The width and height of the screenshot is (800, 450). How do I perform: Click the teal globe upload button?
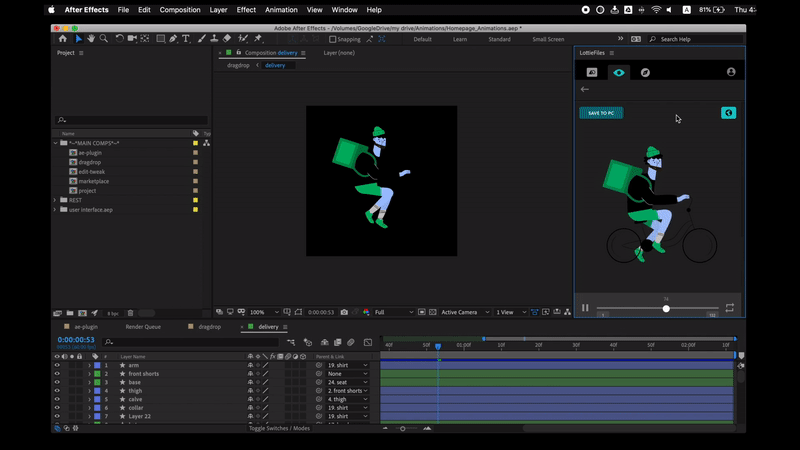728,113
